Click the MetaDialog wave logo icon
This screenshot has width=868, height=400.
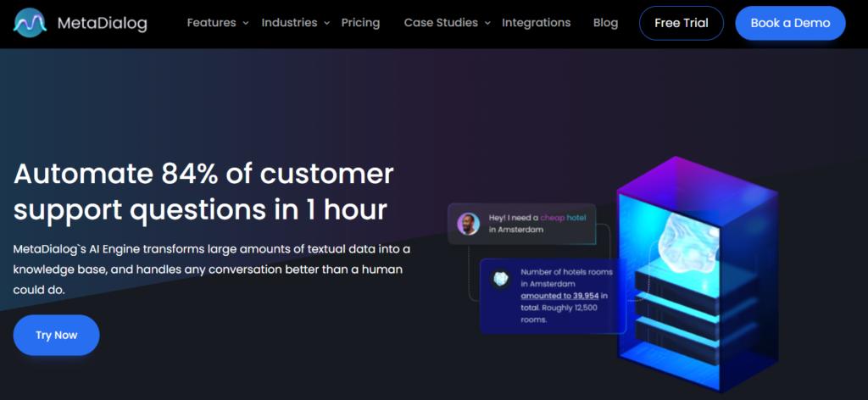(x=30, y=23)
